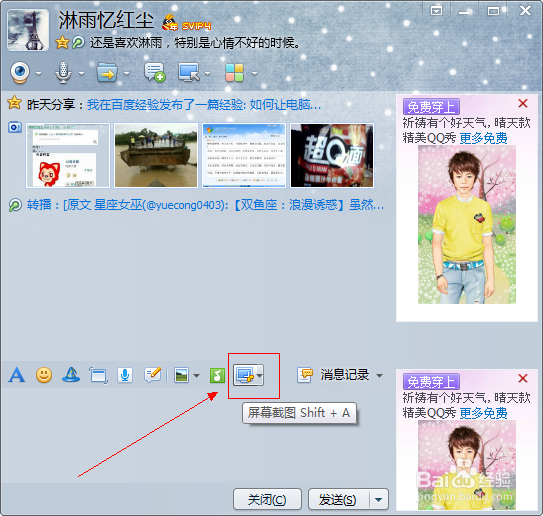Open 更多免费 link in lower ad
543x516 pixels.
483,413
